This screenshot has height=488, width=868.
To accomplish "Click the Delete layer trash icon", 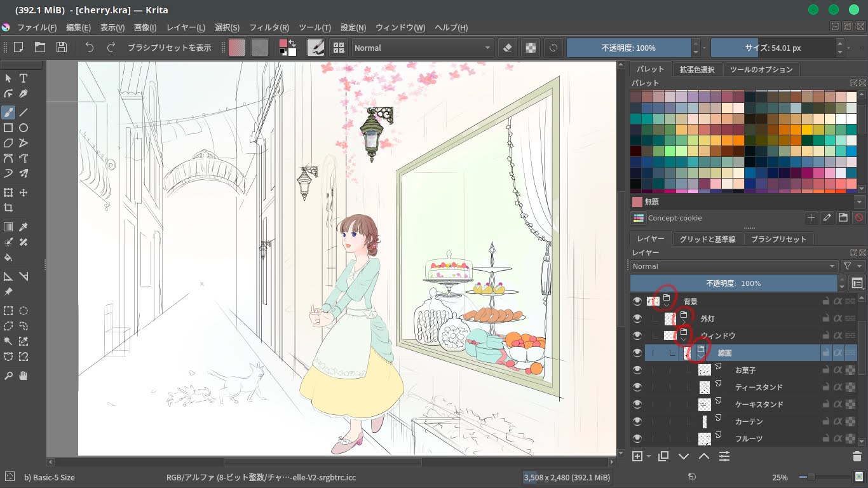I will [857, 456].
